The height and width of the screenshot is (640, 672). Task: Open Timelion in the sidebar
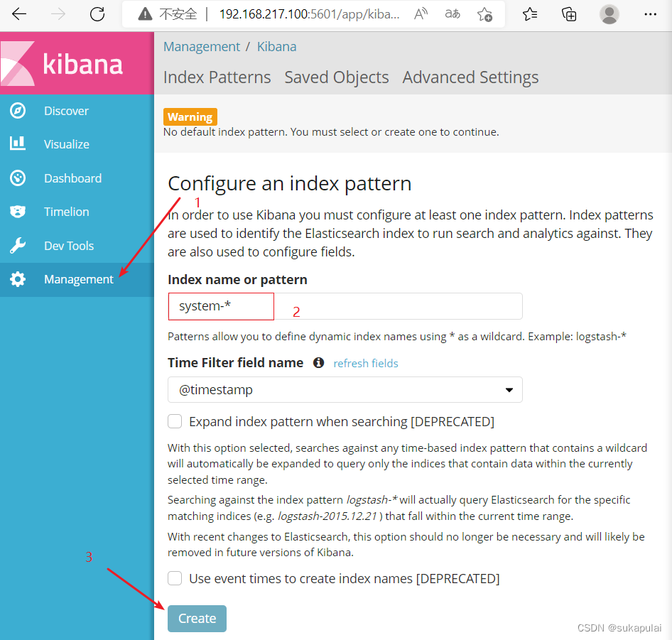[77, 212]
